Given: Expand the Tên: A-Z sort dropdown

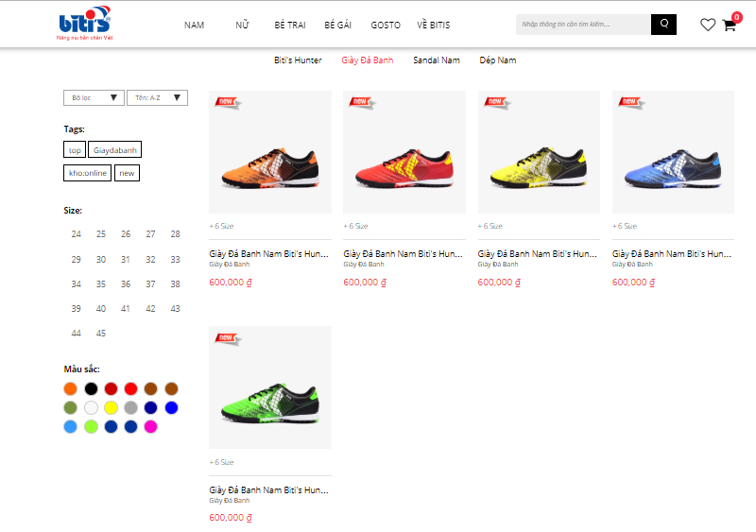Looking at the screenshot, I should click(157, 97).
